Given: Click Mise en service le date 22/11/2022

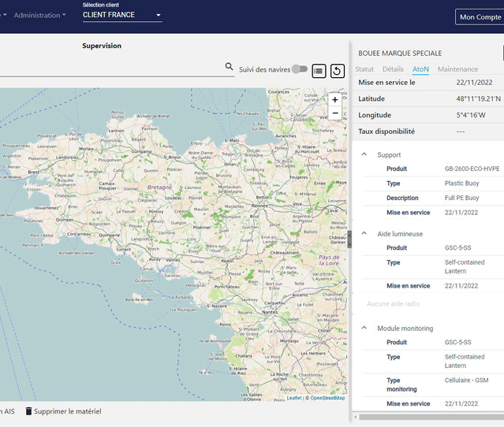Looking at the screenshot, I should [474, 83].
